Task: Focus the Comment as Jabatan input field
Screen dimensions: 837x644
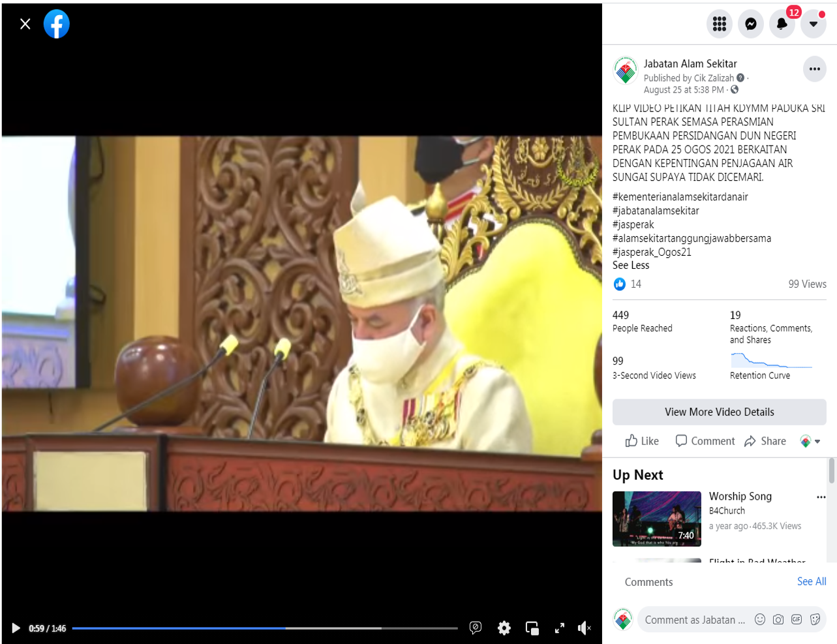Action: [695, 620]
